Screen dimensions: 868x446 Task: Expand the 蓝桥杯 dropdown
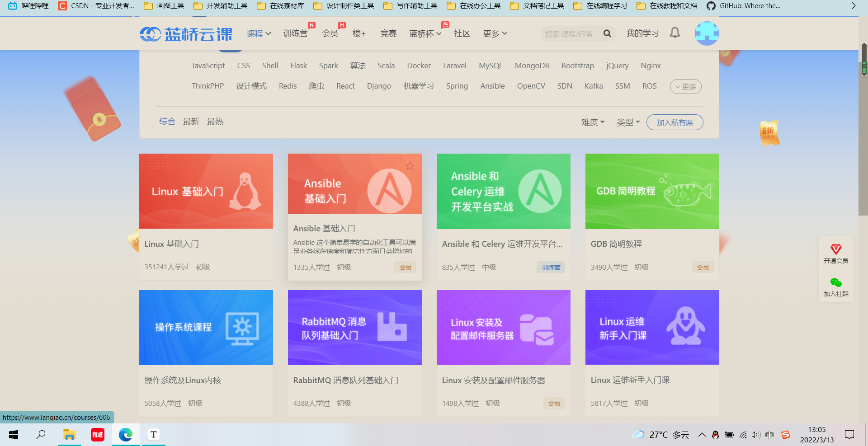pos(425,33)
